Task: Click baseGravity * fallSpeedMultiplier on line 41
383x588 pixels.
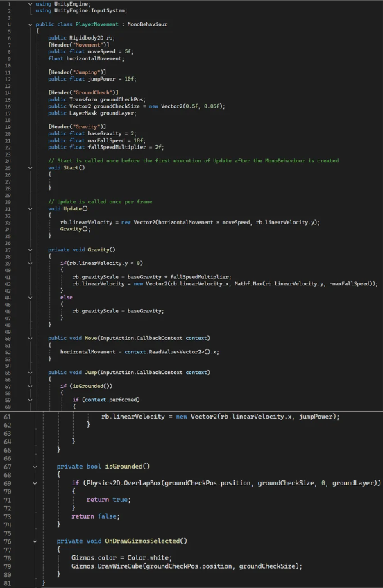Action: (179, 277)
